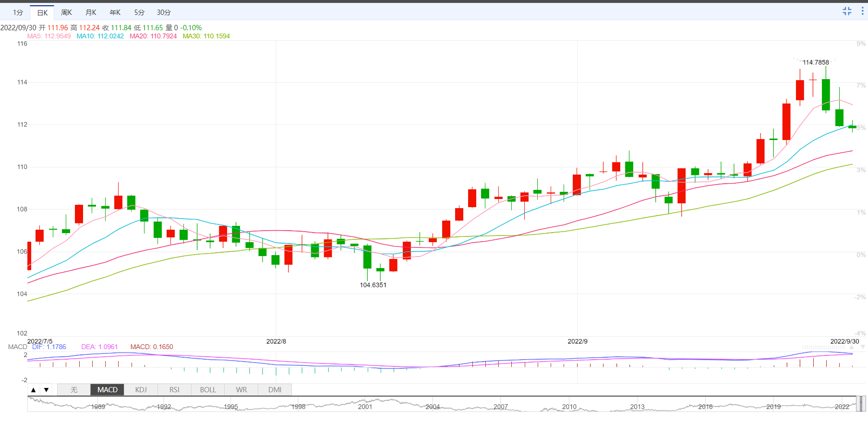Select the 无 (none) indicator option

pyautogui.click(x=74, y=390)
